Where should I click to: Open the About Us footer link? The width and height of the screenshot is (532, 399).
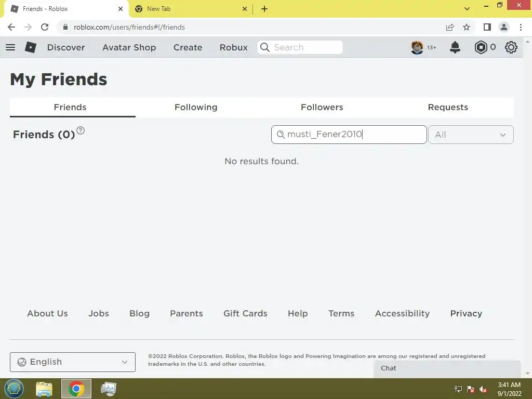[47, 313]
